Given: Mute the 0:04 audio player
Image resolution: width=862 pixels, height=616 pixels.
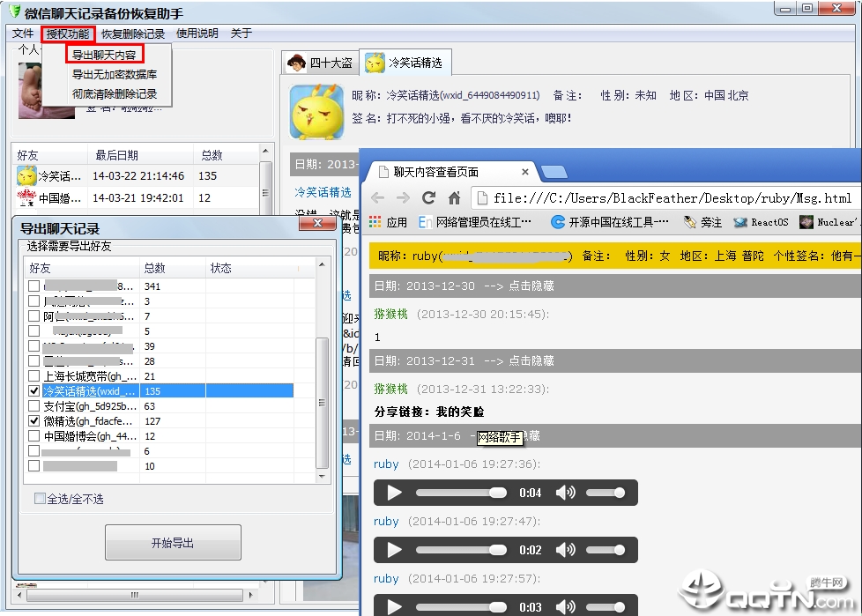Looking at the screenshot, I should tap(565, 493).
